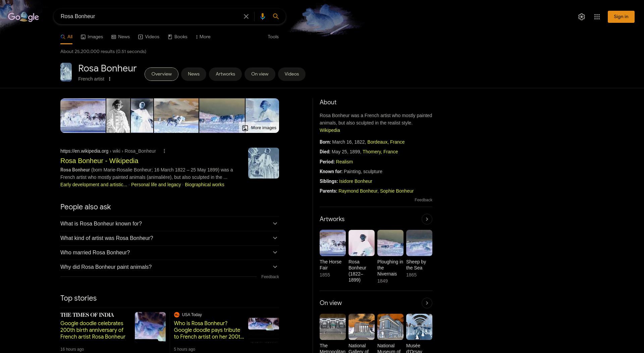Open the Tools menu
644x353 pixels.
[273, 37]
